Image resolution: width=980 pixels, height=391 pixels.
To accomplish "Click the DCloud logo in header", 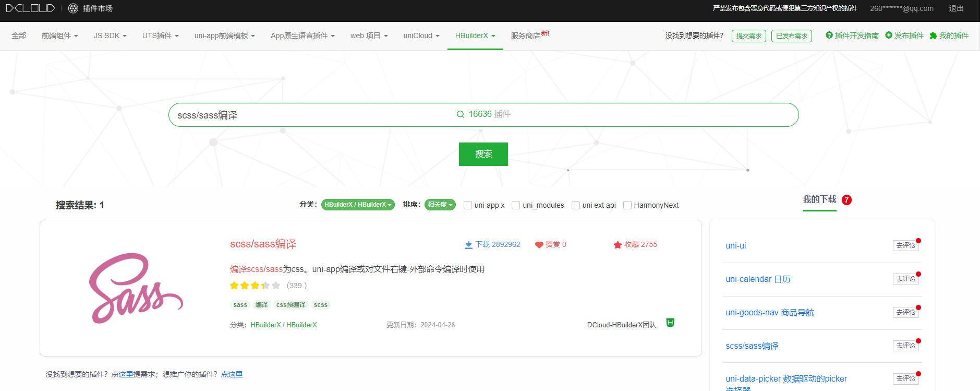I will point(30,8).
